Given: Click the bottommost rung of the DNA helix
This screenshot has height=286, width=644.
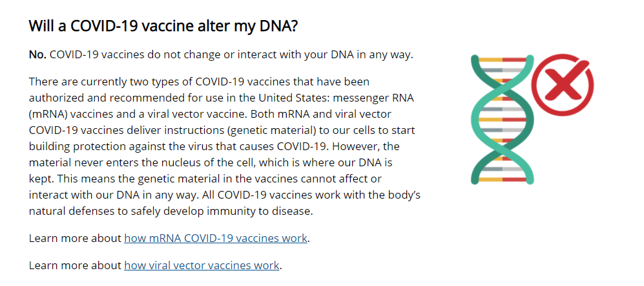Looking at the screenshot, I should (503, 179).
